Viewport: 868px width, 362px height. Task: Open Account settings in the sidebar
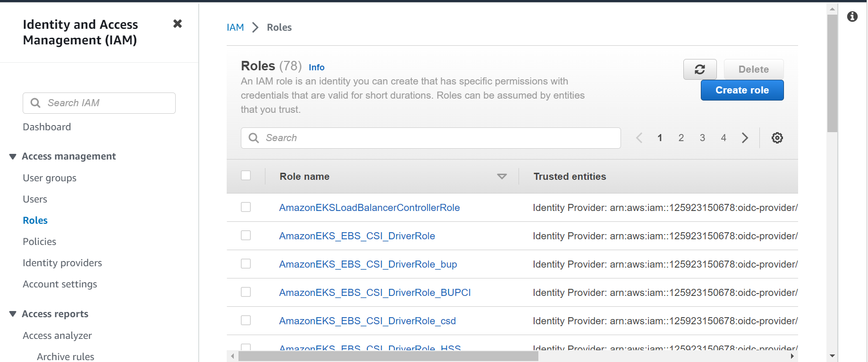60,284
